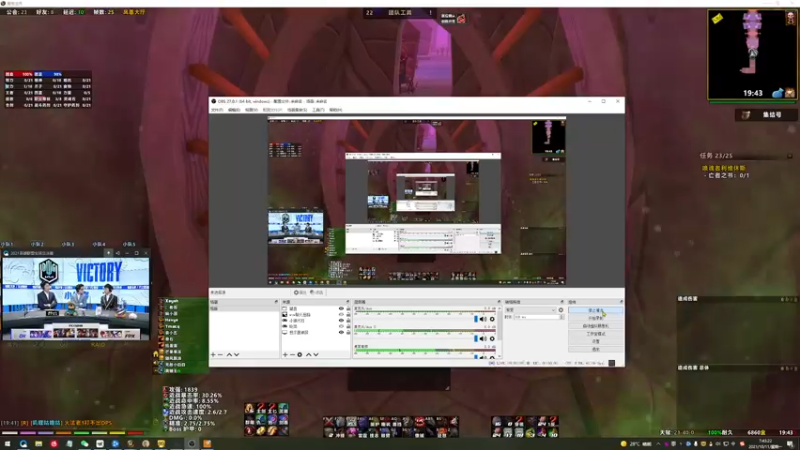Add a new scene with the plus icon
800x450 pixels.
tap(213, 355)
